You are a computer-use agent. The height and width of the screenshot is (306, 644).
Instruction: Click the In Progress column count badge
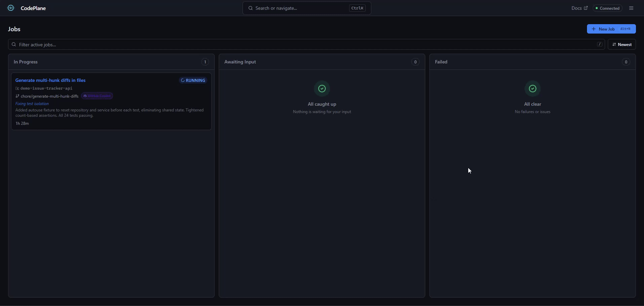tap(205, 62)
